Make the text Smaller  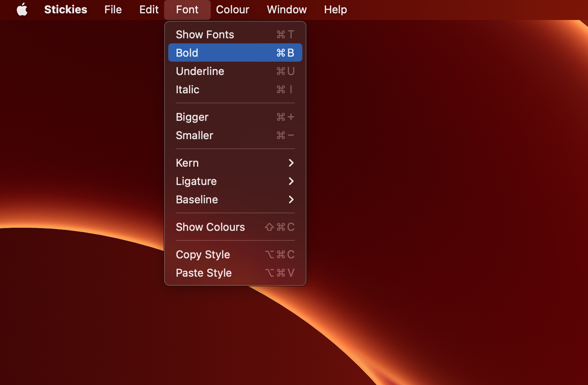coord(194,135)
